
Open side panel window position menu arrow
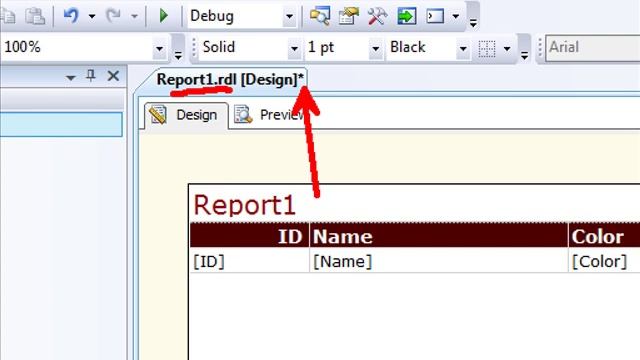[x=71, y=77]
